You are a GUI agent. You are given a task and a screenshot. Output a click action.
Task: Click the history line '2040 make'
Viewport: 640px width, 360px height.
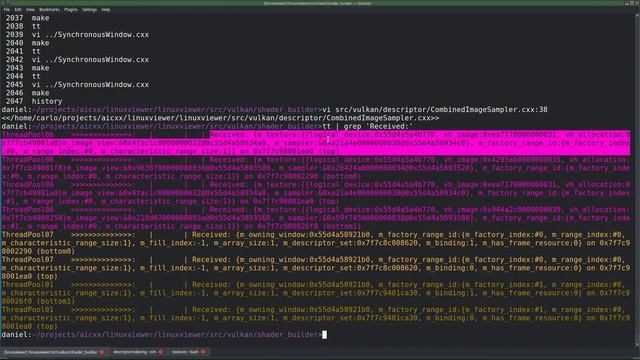click(x=27, y=43)
